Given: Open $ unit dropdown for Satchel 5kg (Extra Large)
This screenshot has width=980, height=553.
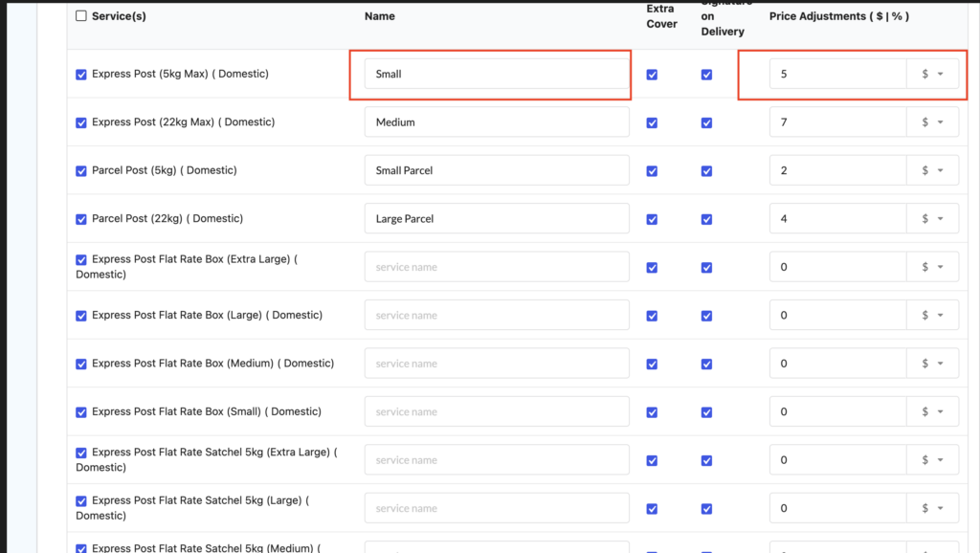Looking at the screenshot, I should coord(932,460).
